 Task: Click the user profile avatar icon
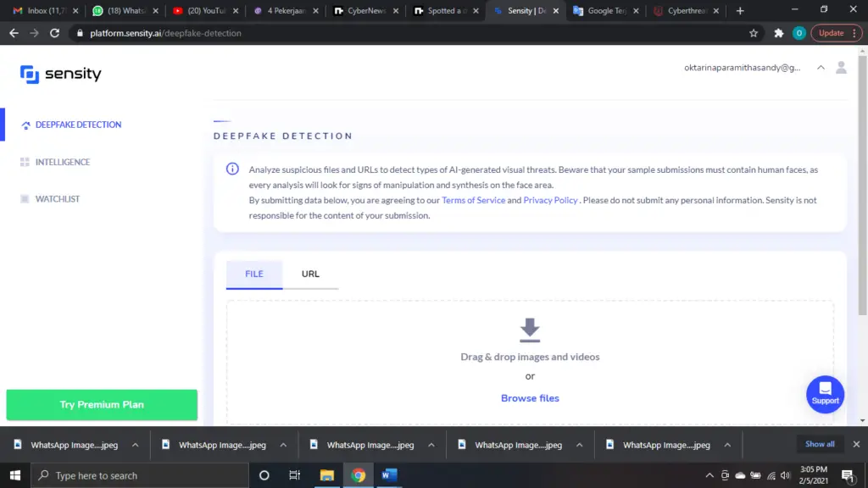coord(841,68)
